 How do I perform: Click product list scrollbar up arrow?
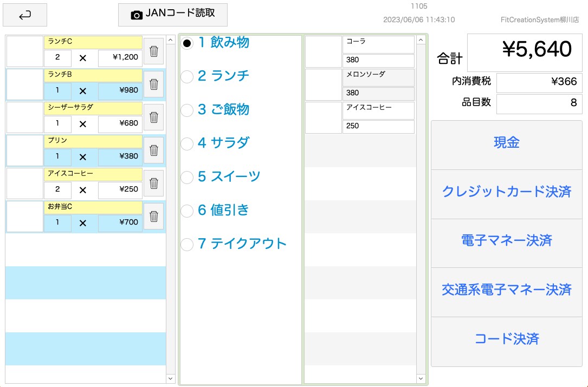click(421, 40)
